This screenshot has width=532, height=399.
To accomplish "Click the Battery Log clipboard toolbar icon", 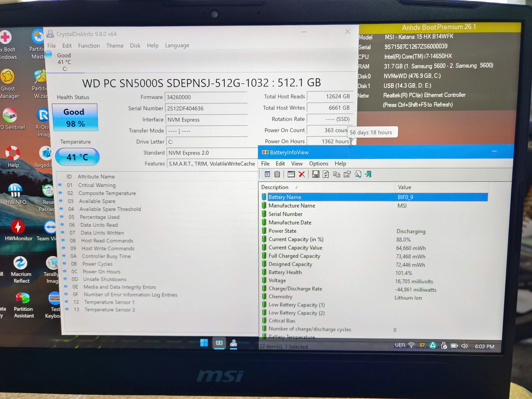I will coord(277,174).
